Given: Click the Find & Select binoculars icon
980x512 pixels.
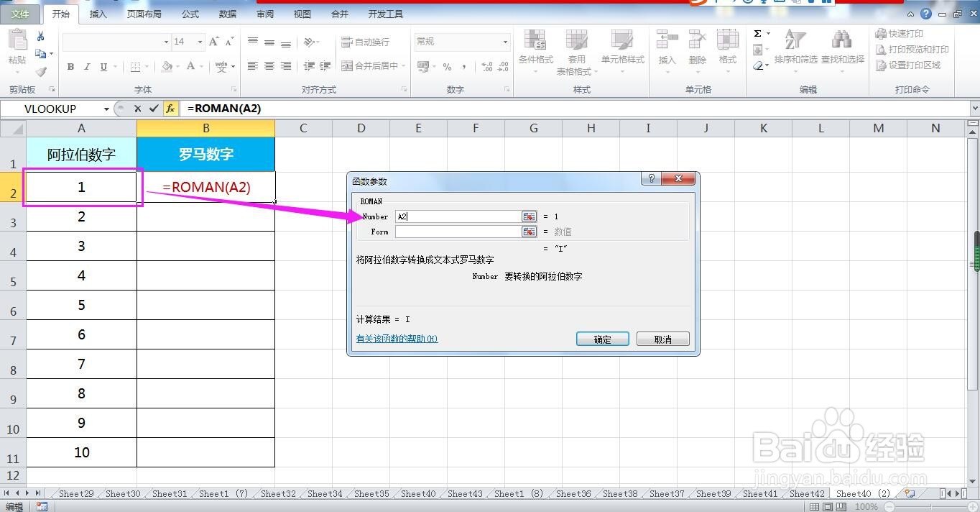Looking at the screenshot, I should (x=842, y=40).
